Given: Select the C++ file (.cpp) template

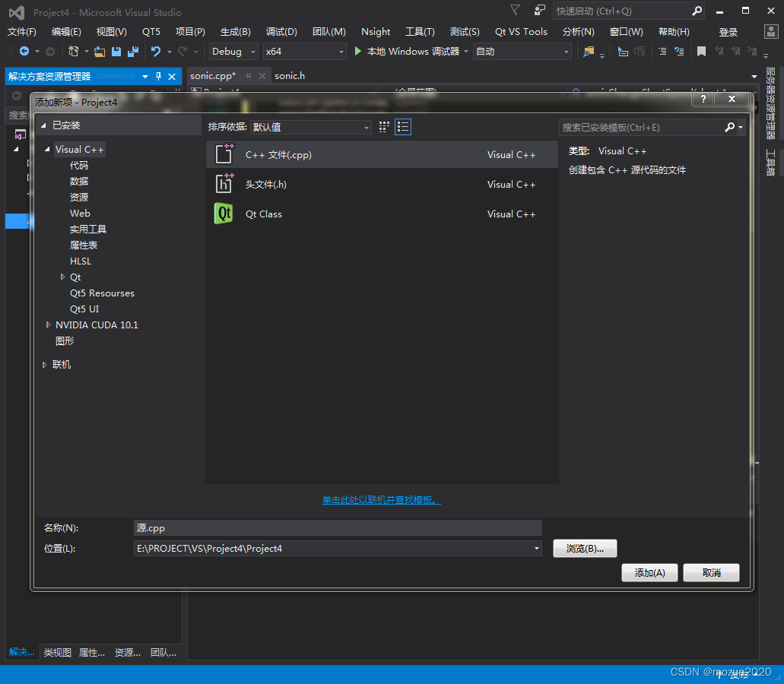Looking at the screenshot, I should click(x=382, y=154).
